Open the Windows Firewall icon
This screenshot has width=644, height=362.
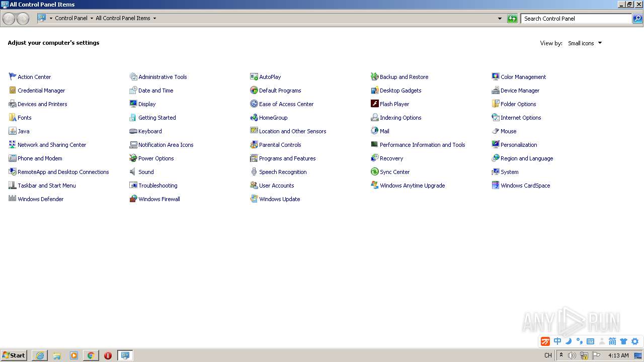pyautogui.click(x=133, y=199)
